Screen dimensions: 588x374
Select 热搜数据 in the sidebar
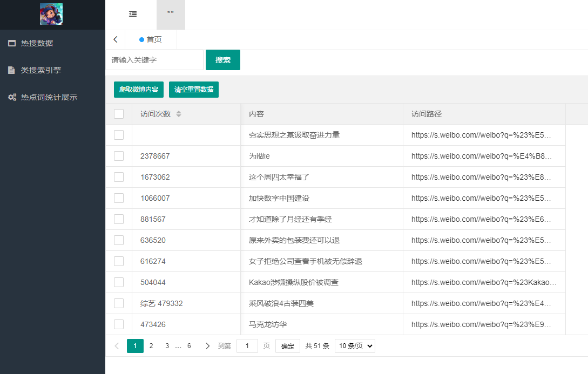click(x=36, y=43)
